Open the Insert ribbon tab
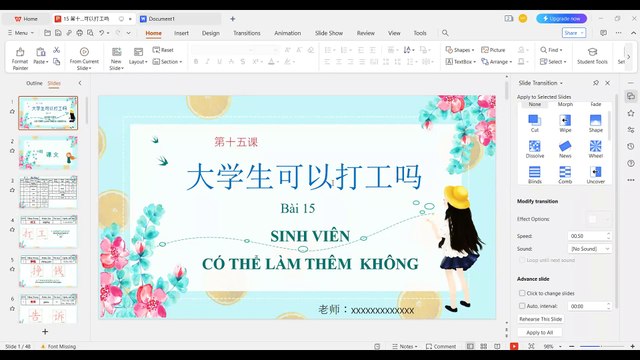 [x=181, y=33]
